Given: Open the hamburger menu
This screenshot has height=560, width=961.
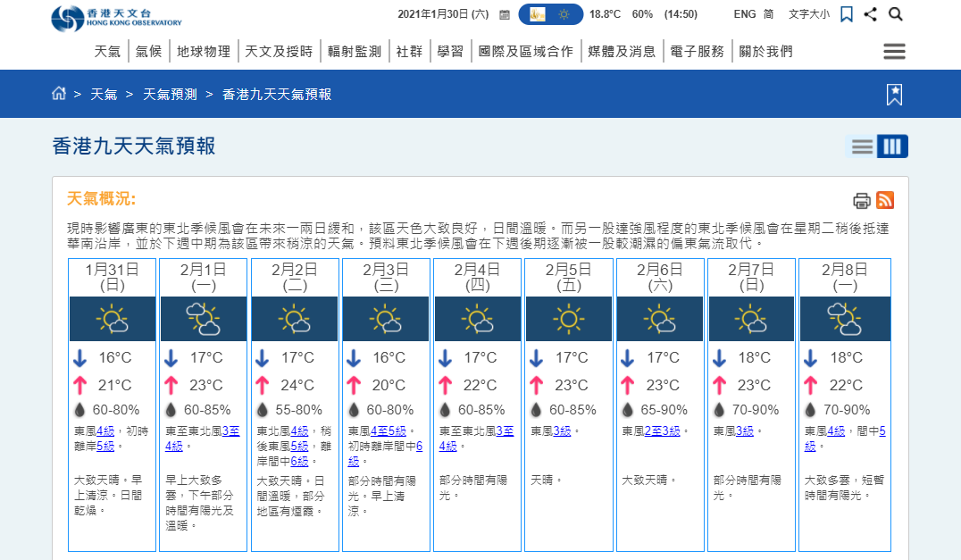Looking at the screenshot, I should (x=894, y=51).
